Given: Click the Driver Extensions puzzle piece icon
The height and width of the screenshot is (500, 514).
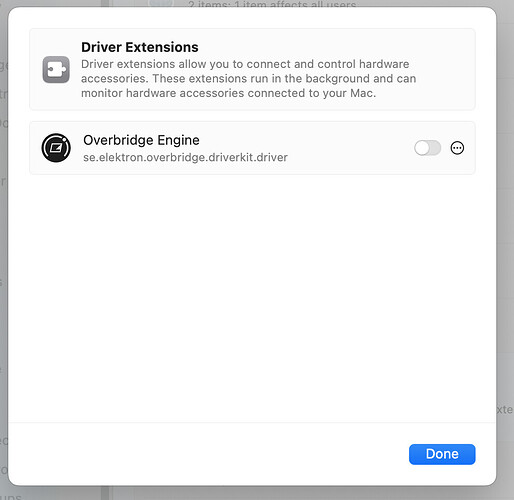Looking at the screenshot, I should 56,69.
